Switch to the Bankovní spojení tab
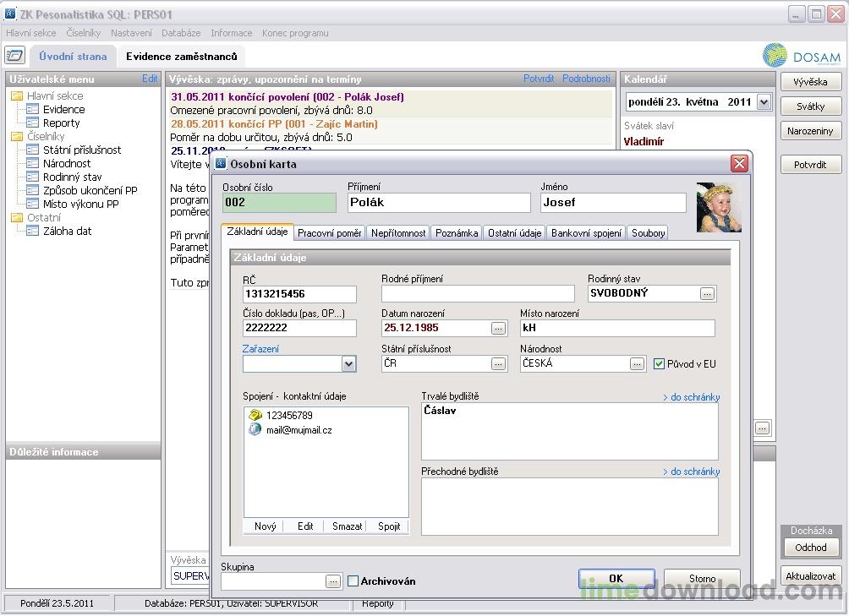 [586, 232]
